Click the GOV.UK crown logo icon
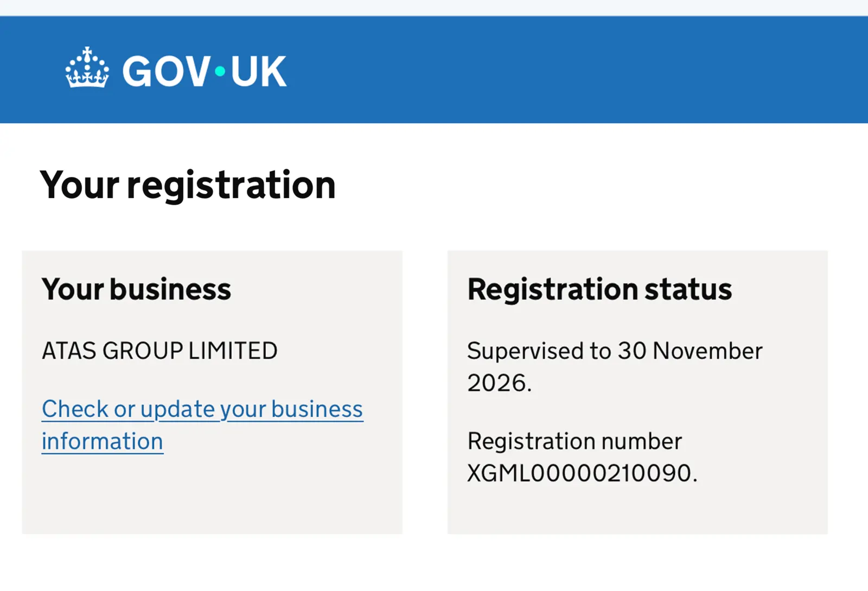This screenshot has height=591, width=868. [x=87, y=68]
